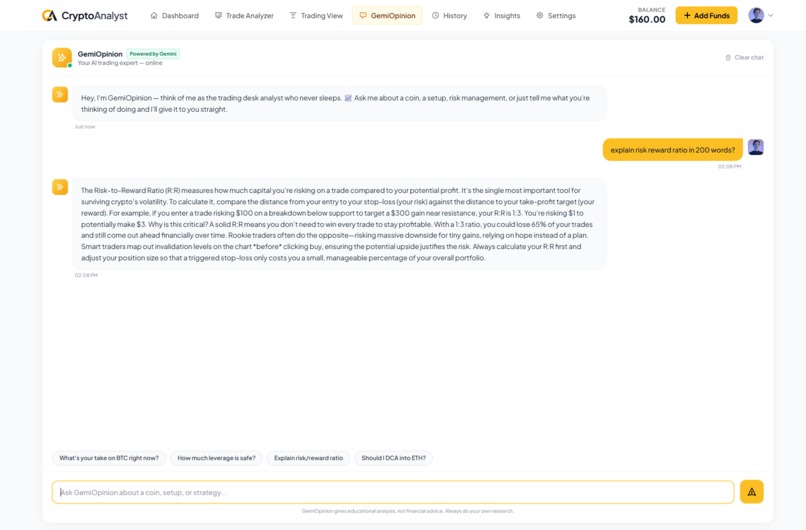Switch to Trading View tab

pyautogui.click(x=316, y=15)
